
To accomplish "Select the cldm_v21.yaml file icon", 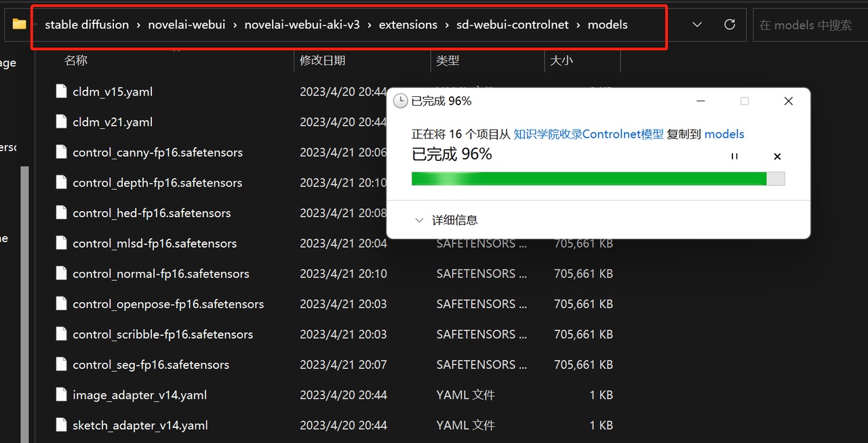I will [x=62, y=122].
